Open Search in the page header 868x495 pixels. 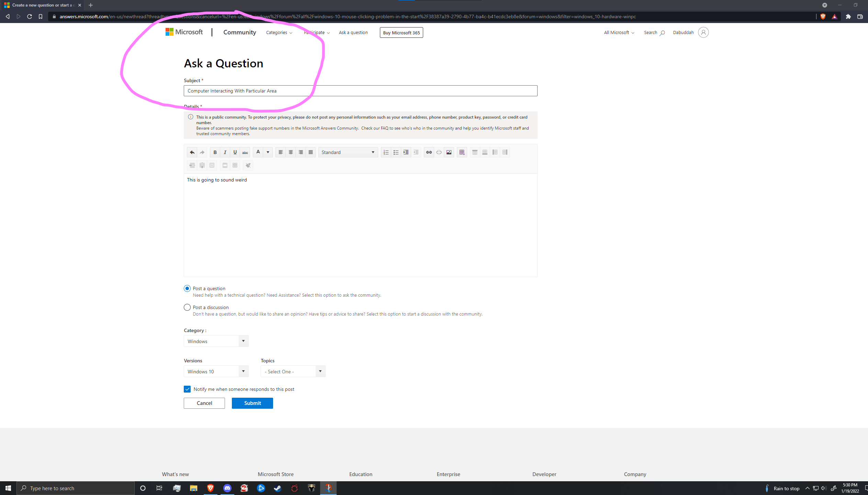pyautogui.click(x=654, y=32)
